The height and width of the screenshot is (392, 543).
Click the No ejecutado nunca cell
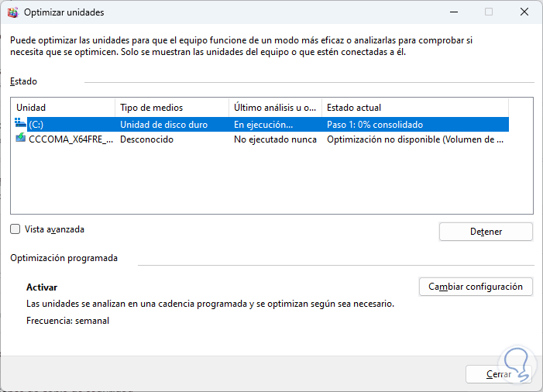coord(275,139)
